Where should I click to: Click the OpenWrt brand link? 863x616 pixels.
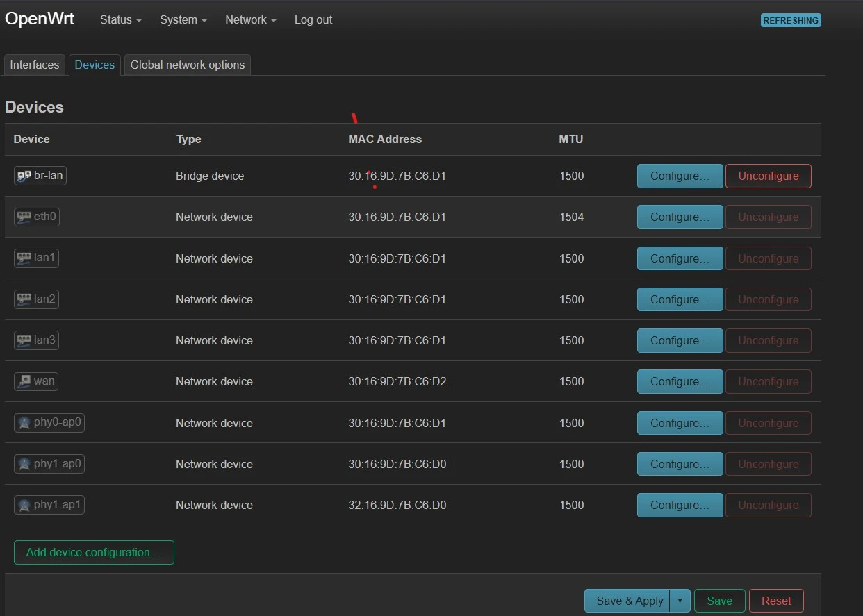click(40, 19)
